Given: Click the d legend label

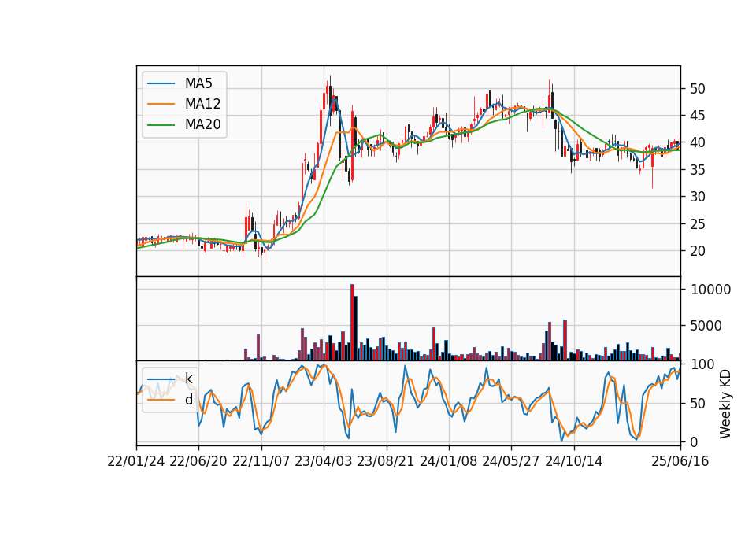Looking at the screenshot, I should click(x=188, y=400).
